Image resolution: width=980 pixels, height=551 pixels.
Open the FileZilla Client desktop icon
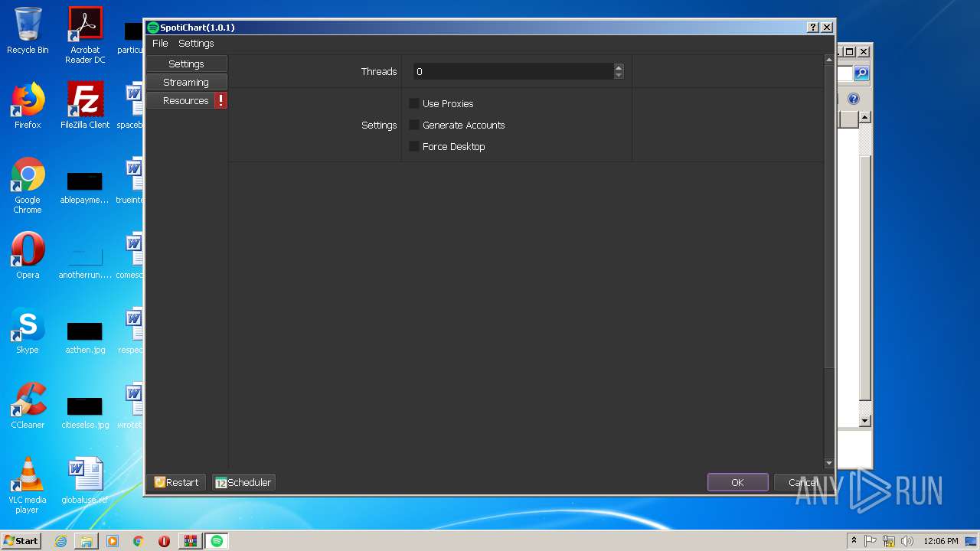[x=85, y=106]
